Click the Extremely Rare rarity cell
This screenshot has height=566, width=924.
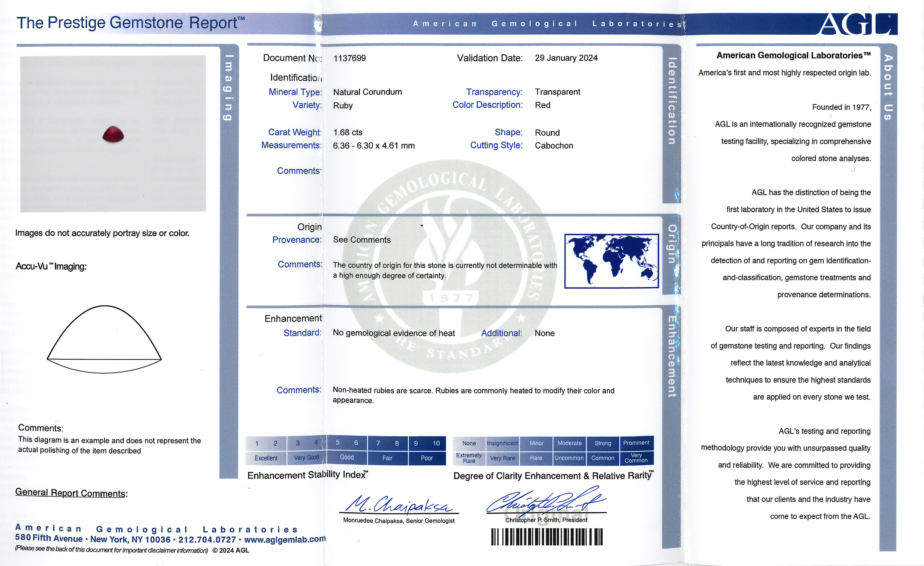(x=469, y=458)
